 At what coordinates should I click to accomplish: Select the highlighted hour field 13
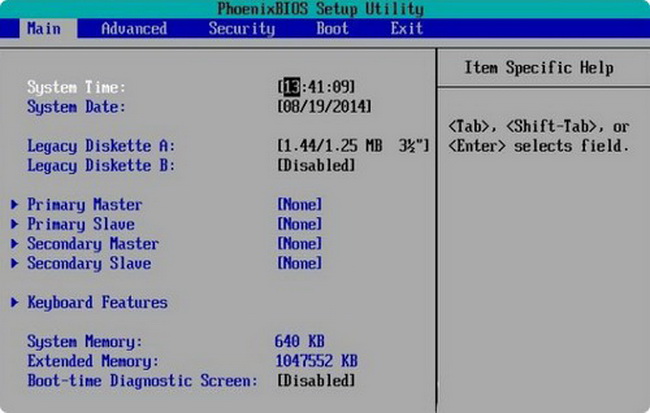(292, 87)
